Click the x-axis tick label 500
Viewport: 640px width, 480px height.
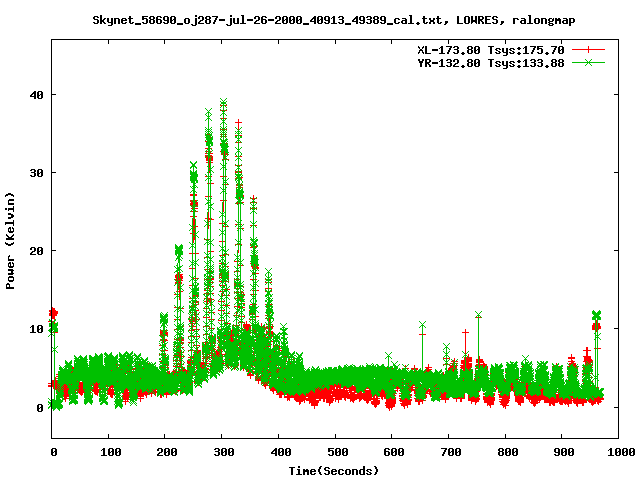click(337, 452)
